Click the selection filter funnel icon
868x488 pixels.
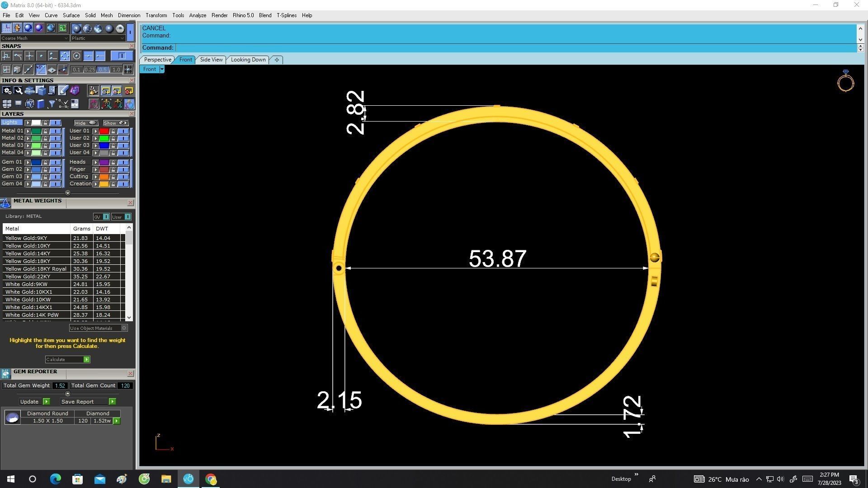(x=52, y=104)
